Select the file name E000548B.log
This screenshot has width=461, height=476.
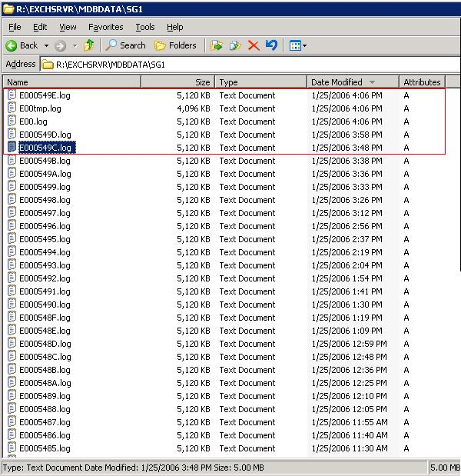[x=45, y=370]
